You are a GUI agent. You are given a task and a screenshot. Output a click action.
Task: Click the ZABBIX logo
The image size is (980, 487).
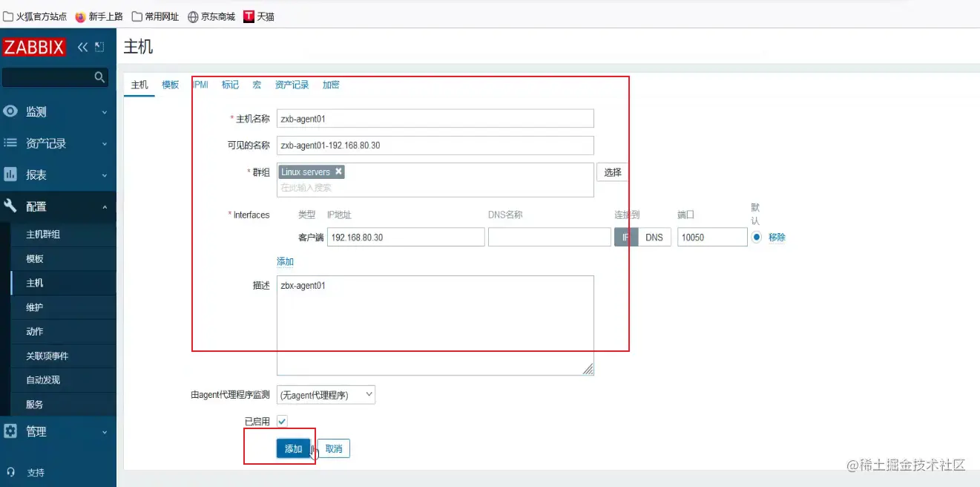[34, 47]
